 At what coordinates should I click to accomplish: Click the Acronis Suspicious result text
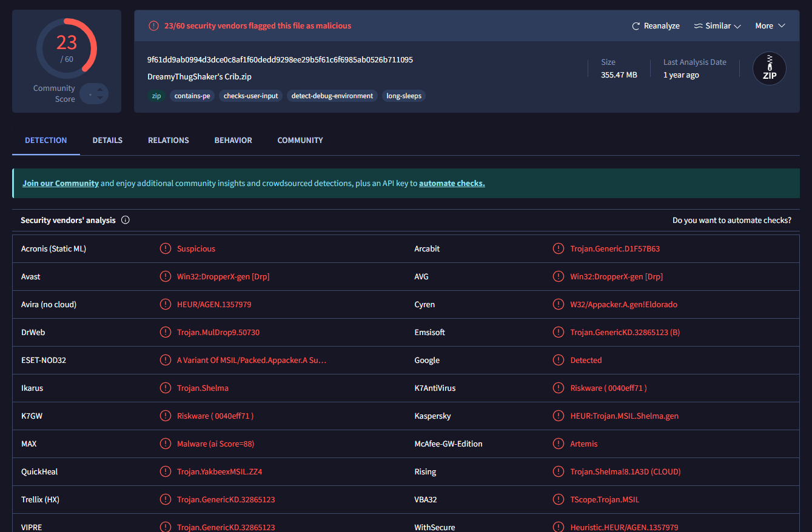coord(196,248)
